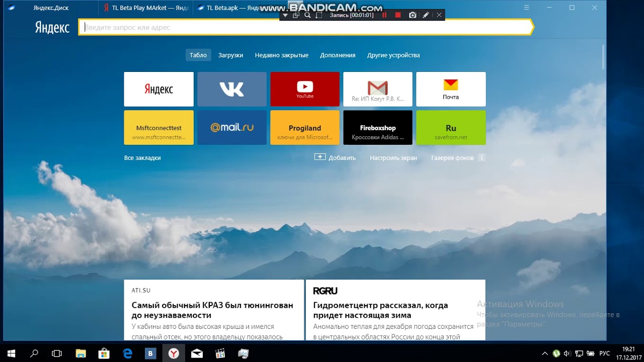Open the VK tile
The image size is (644, 362).
coord(232,89)
